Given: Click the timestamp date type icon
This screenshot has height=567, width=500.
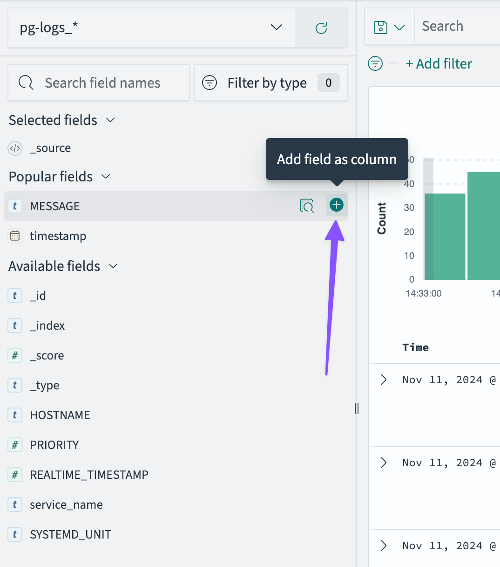Looking at the screenshot, I should (15, 236).
